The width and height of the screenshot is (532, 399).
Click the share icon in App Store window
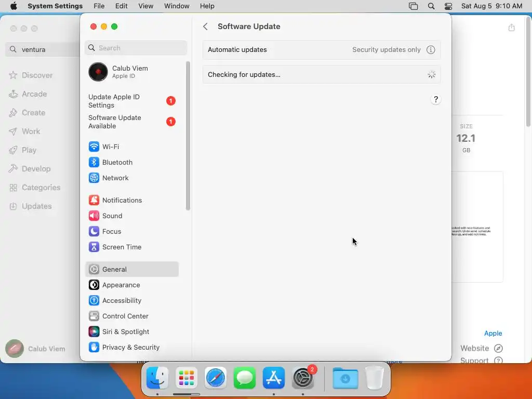point(512,28)
